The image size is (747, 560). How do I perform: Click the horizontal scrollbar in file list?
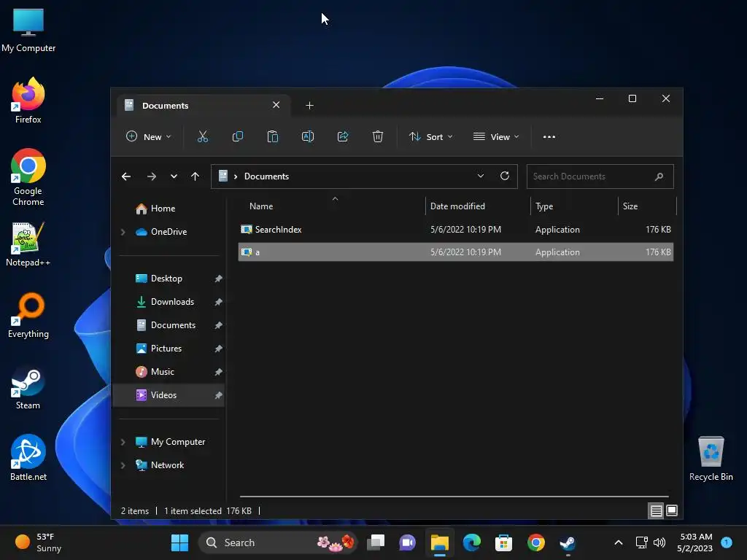tap(454, 497)
